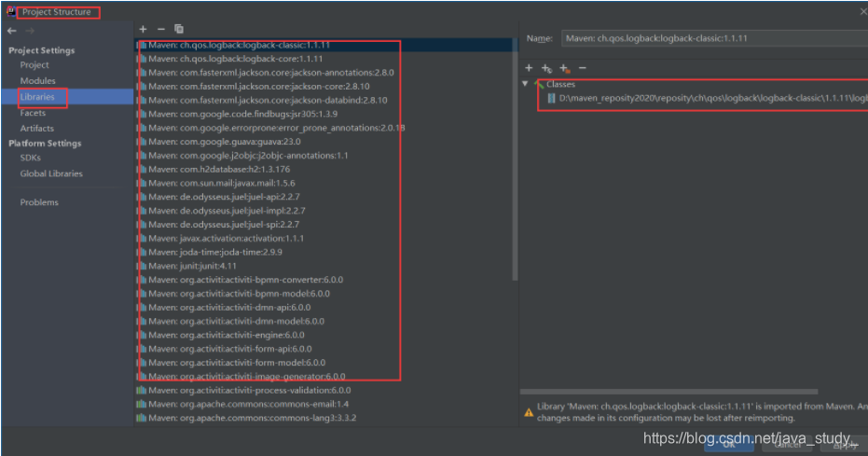
Task: Remove the selected library from list
Action: (161, 29)
